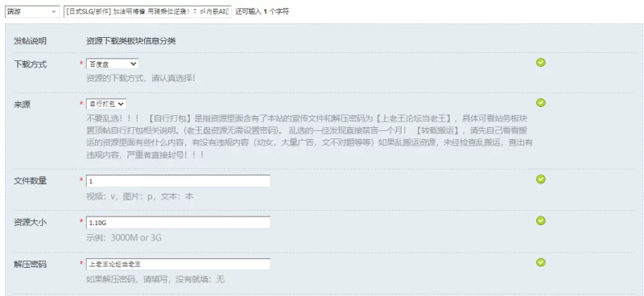Click green check icon beside 文件数量
The width and height of the screenshot is (644, 296).
pos(541,179)
